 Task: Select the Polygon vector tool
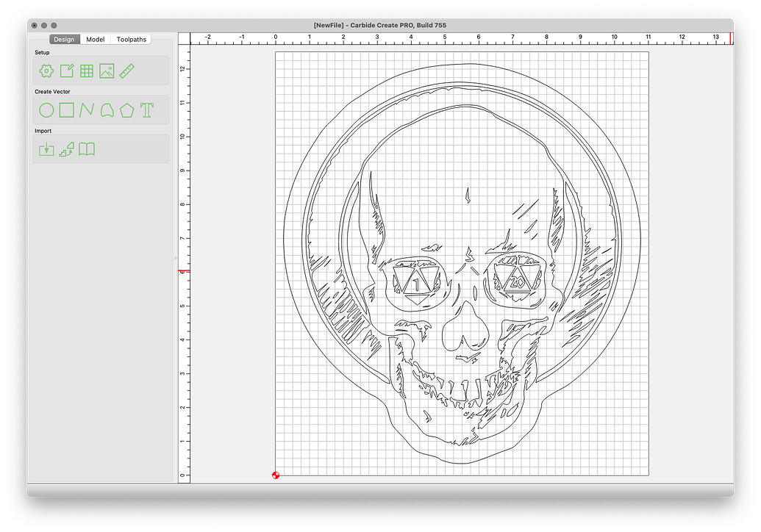tap(126, 110)
